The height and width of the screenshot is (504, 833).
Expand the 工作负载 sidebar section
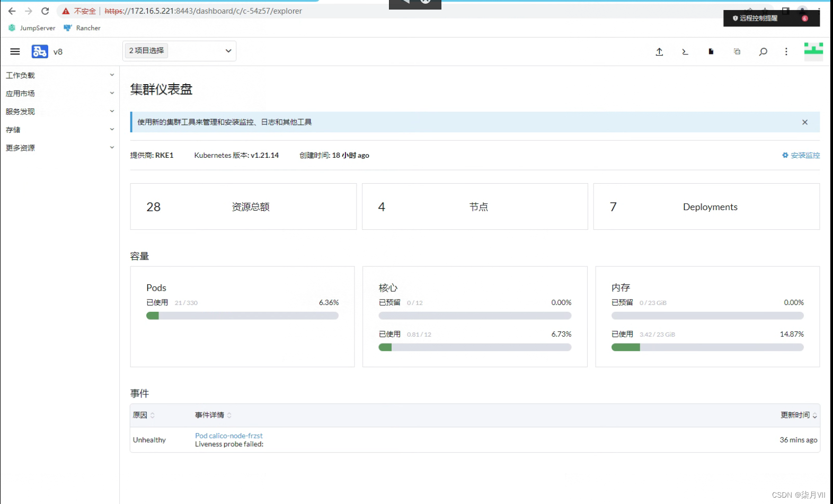pyautogui.click(x=60, y=75)
